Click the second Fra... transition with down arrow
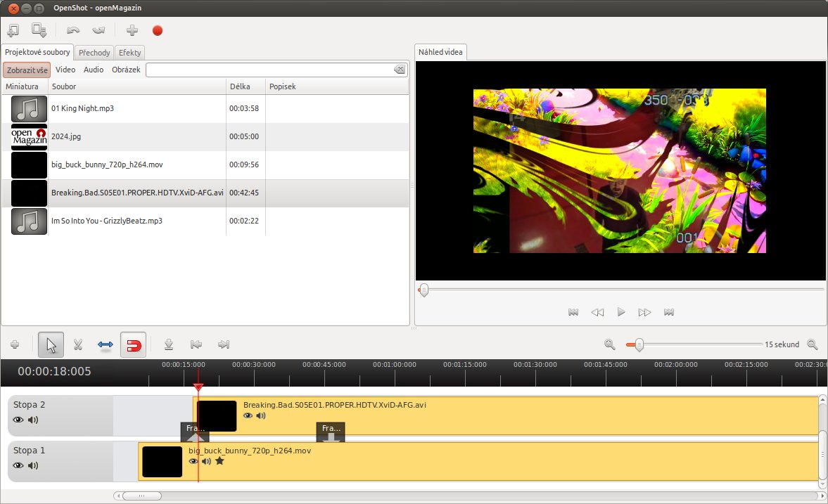The height and width of the screenshot is (504, 828). pyautogui.click(x=331, y=432)
